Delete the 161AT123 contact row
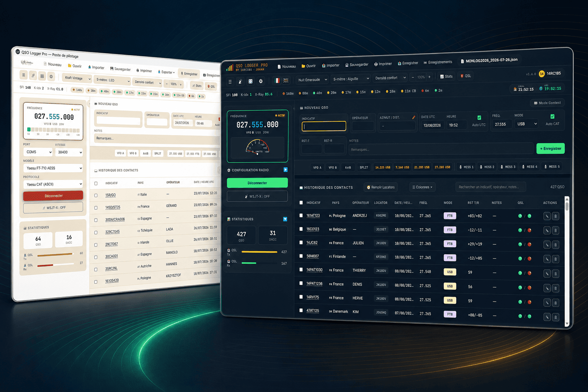The height and width of the screenshot is (392, 588). point(555,216)
